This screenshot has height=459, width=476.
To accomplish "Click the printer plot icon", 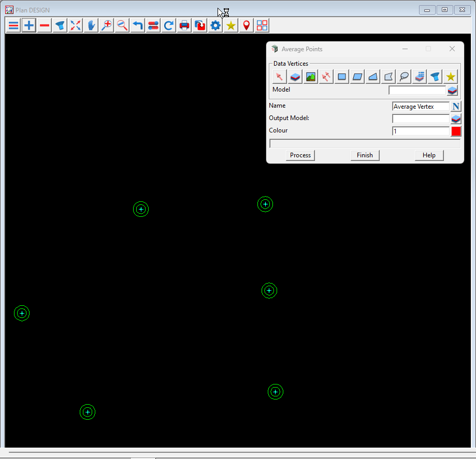I will [x=184, y=25].
